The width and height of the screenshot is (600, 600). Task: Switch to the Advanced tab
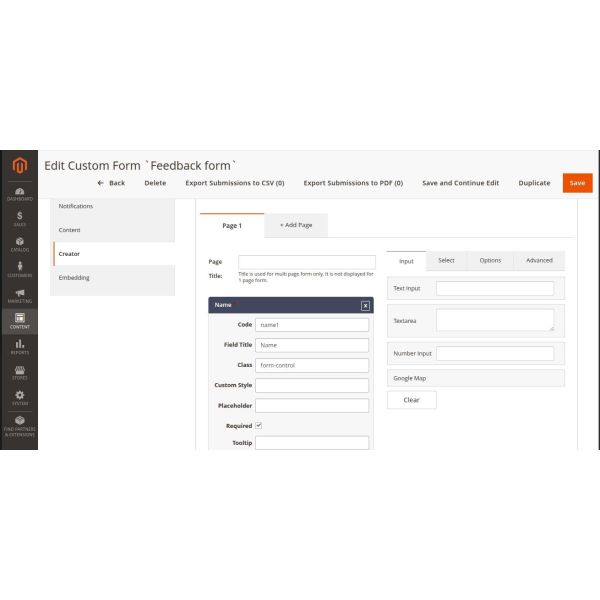pyautogui.click(x=539, y=260)
